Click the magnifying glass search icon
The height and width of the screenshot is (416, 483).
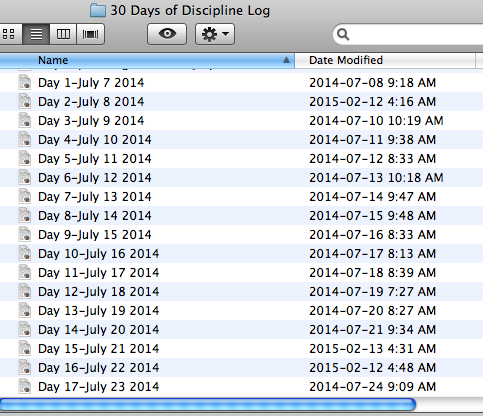click(x=343, y=34)
